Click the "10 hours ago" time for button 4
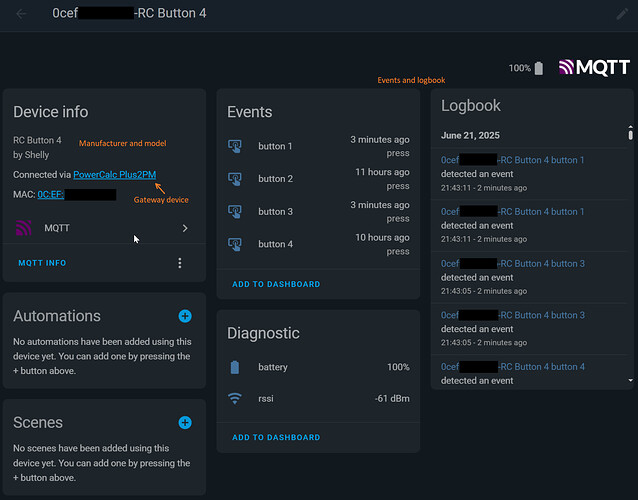Viewport: 638px width, 500px height. coord(382,238)
